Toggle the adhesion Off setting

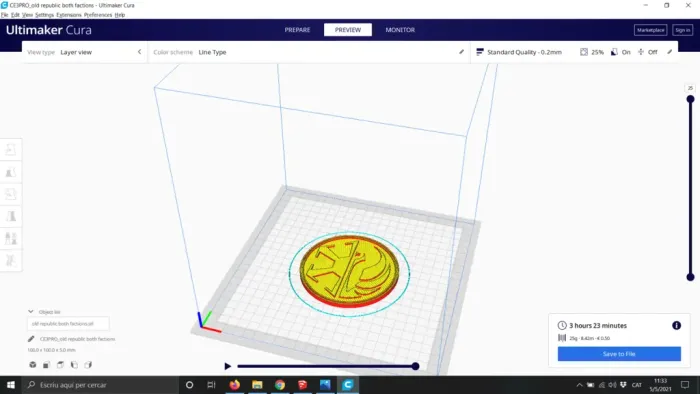647,52
